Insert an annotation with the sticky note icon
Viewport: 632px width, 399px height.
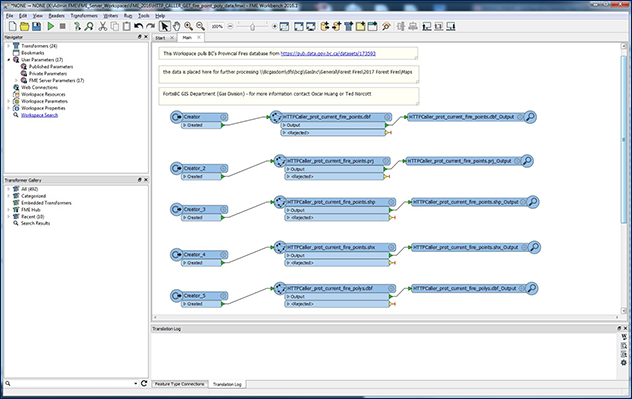click(360, 27)
